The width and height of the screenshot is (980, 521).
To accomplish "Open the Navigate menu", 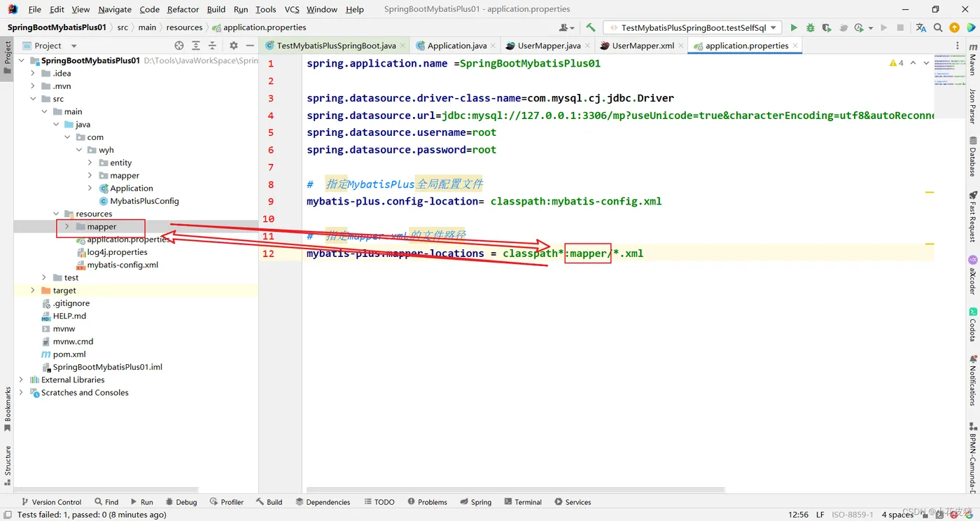I will 115,10.
